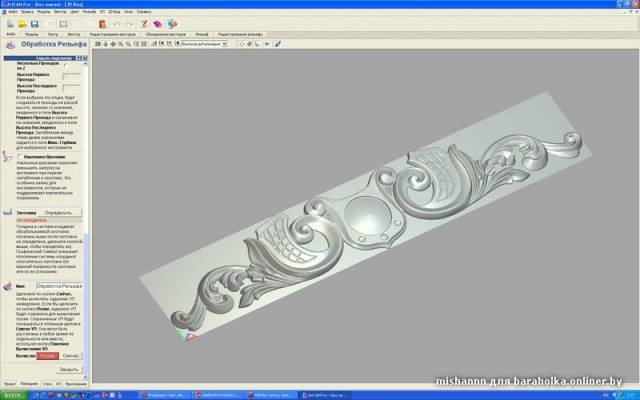Click the Zoom out magnifier icon
The height and width of the screenshot is (400, 640).
(x=129, y=44)
